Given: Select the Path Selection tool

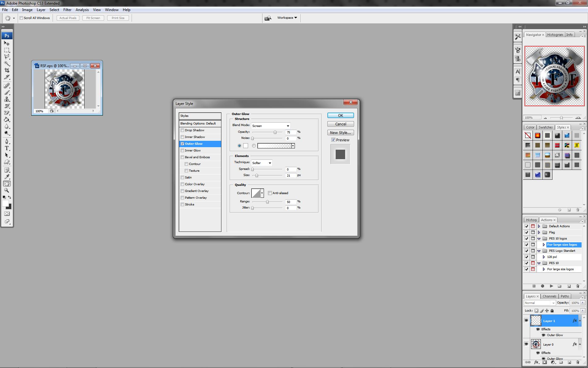Looking at the screenshot, I should tap(7, 155).
